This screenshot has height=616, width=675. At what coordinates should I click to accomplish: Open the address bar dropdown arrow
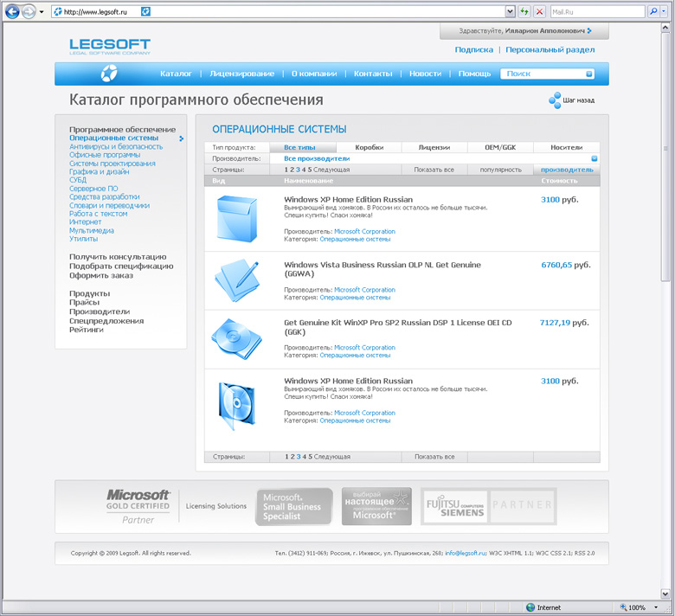(510, 11)
